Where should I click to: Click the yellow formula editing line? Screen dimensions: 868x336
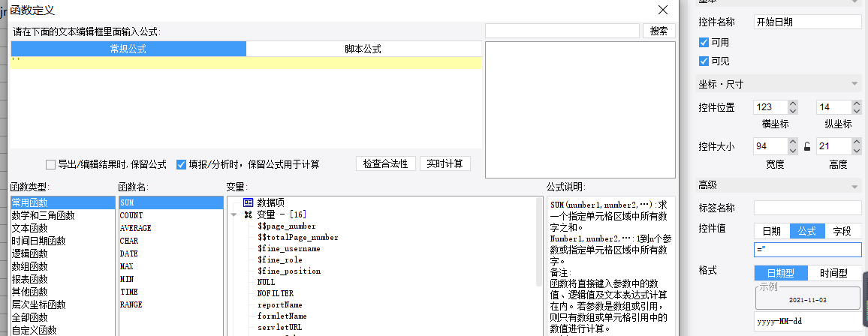point(246,62)
